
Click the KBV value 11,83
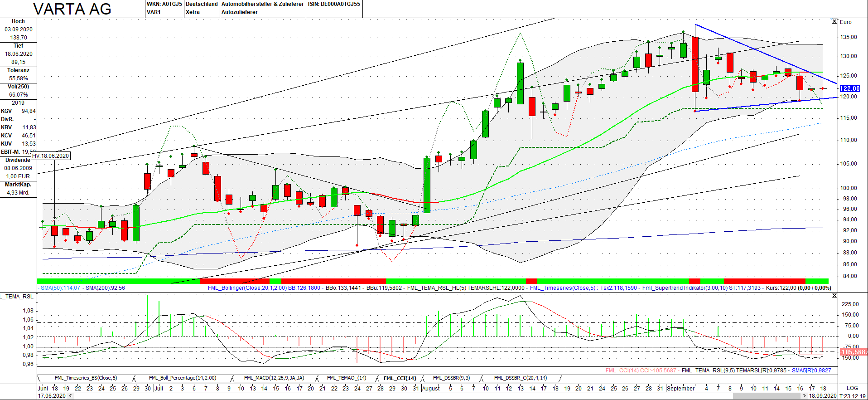(x=29, y=127)
